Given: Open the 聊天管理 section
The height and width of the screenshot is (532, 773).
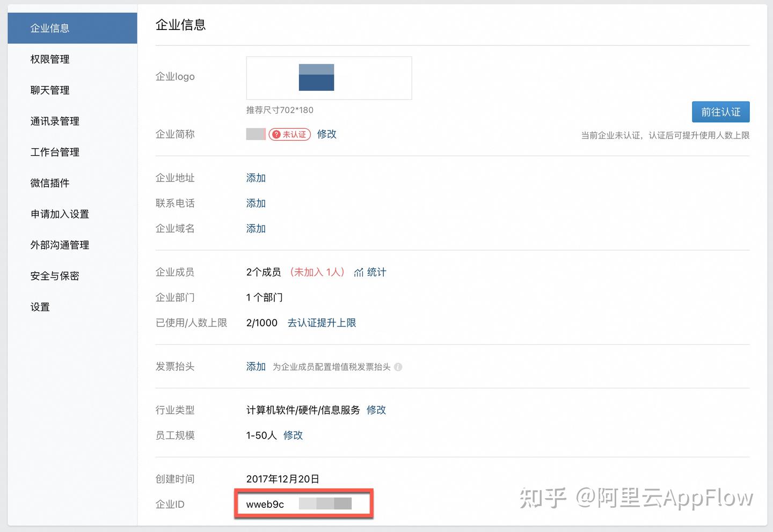Looking at the screenshot, I should tap(49, 90).
